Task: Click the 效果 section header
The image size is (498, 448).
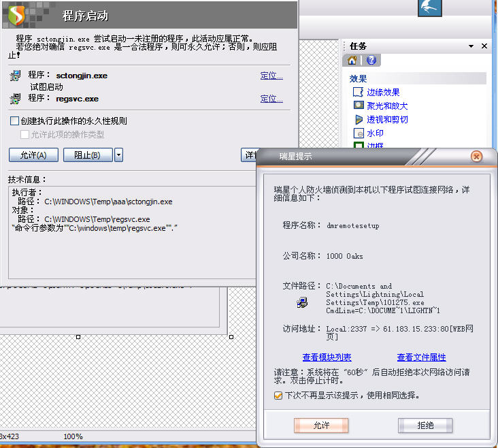Action: (x=416, y=78)
